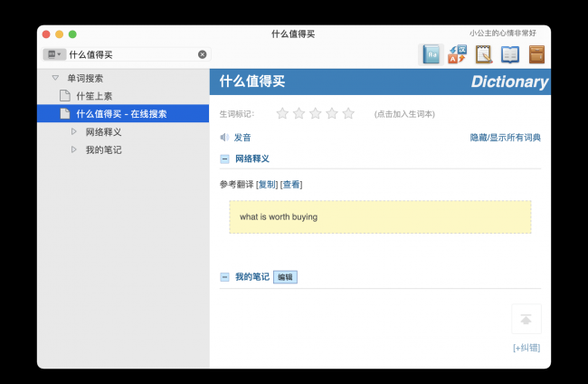Collapse the 单词搜索 tree group
This screenshot has height=384, width=588.
pyautogui.click(x=55, y=78)
